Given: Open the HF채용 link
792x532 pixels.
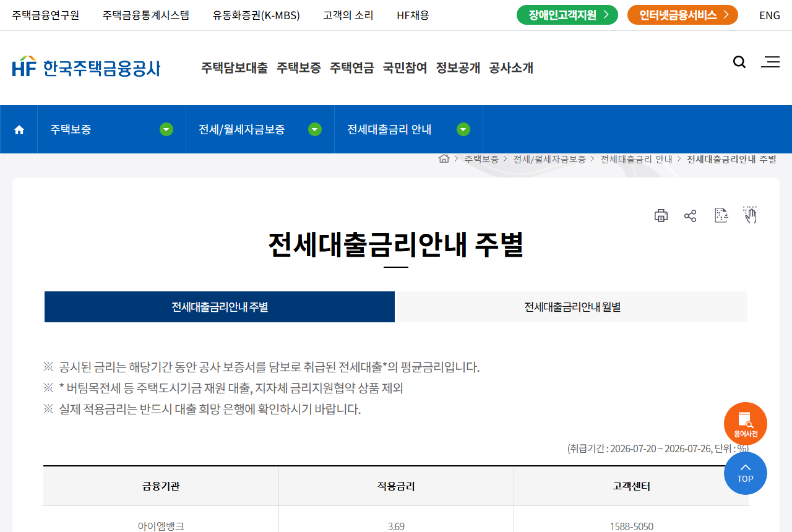Looking at the screenshot, I should (413, 15).
